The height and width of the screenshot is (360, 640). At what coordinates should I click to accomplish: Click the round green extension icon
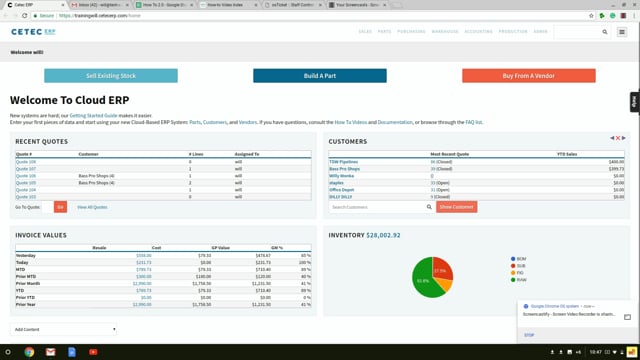point(613,16)
